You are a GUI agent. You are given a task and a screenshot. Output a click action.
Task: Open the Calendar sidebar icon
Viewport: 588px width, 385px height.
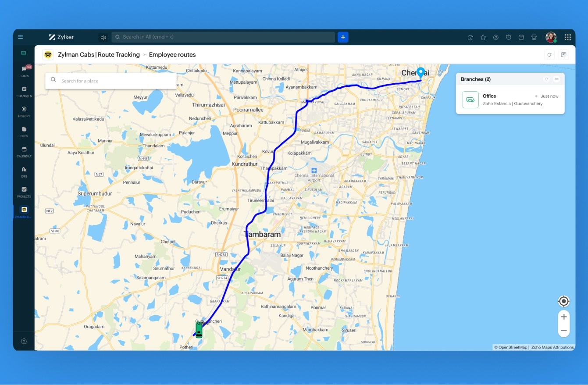click(x=24, y=150)
